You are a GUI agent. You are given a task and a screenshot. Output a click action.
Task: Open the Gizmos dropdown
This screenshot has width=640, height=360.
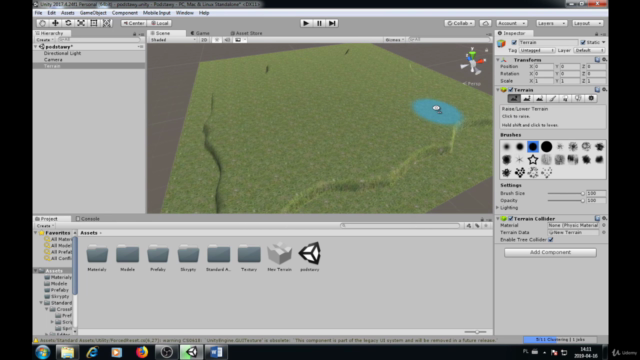pos(394,40)
